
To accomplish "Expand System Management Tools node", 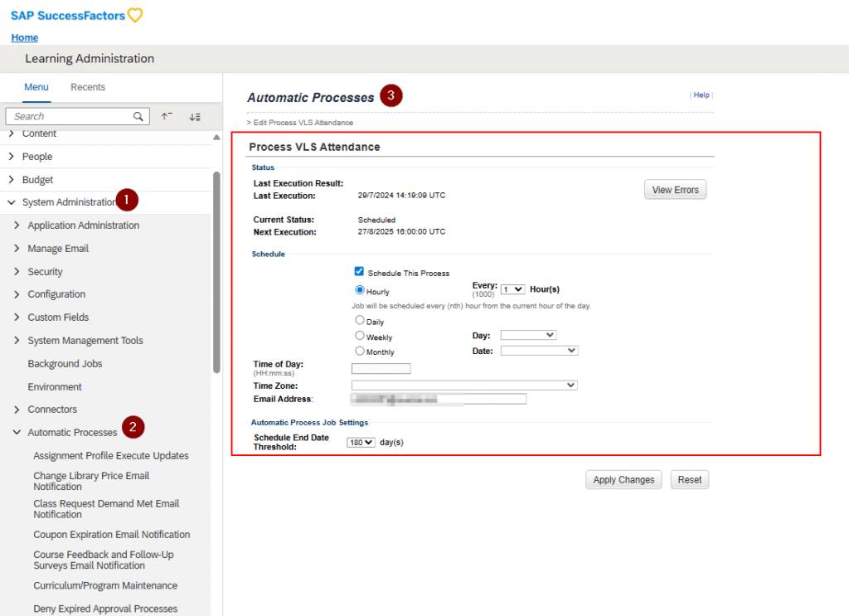I will click(17, 341).
